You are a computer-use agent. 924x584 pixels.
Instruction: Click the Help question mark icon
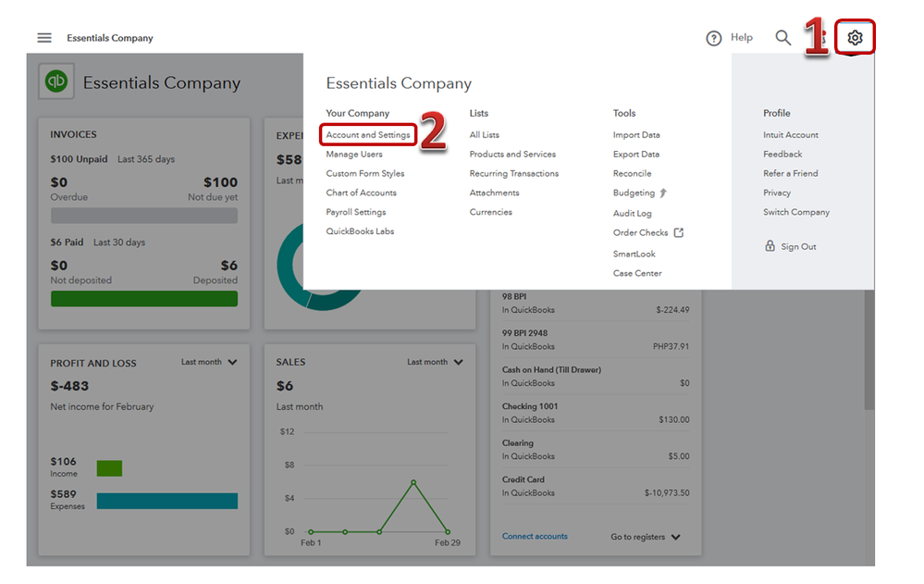(714, 38)
